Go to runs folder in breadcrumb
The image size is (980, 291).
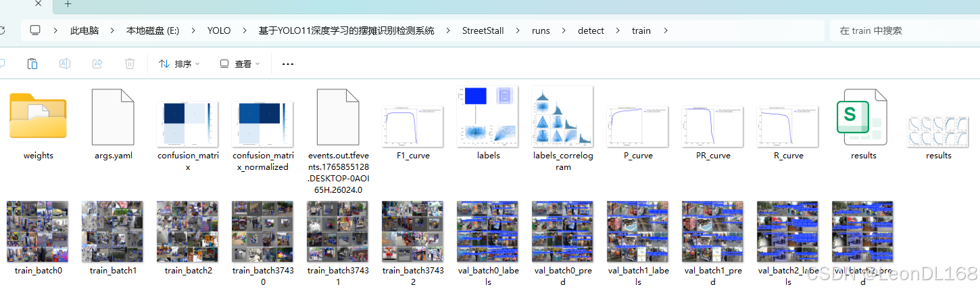click(541, 30)
